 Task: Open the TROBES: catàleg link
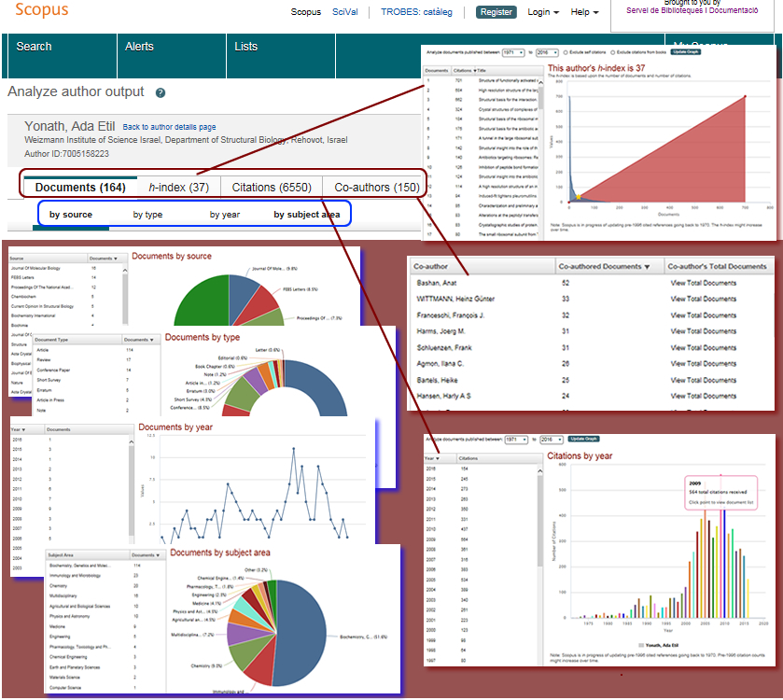point(416,12)
